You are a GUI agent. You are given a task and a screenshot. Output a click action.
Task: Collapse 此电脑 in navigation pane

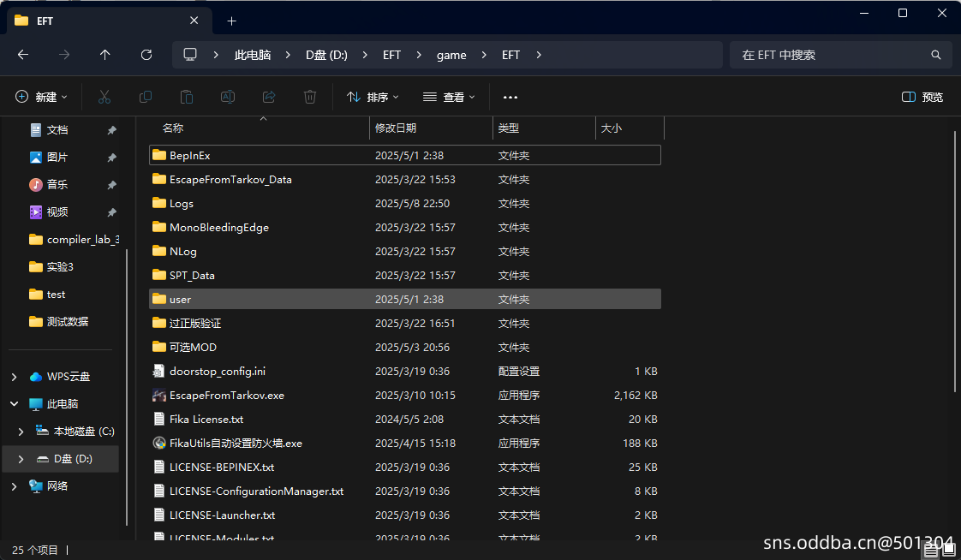click(x=14, y=404)
